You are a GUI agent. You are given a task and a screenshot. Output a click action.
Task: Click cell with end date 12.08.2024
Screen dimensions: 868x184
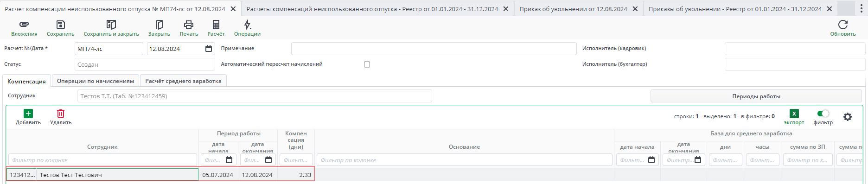coord(257,175)
